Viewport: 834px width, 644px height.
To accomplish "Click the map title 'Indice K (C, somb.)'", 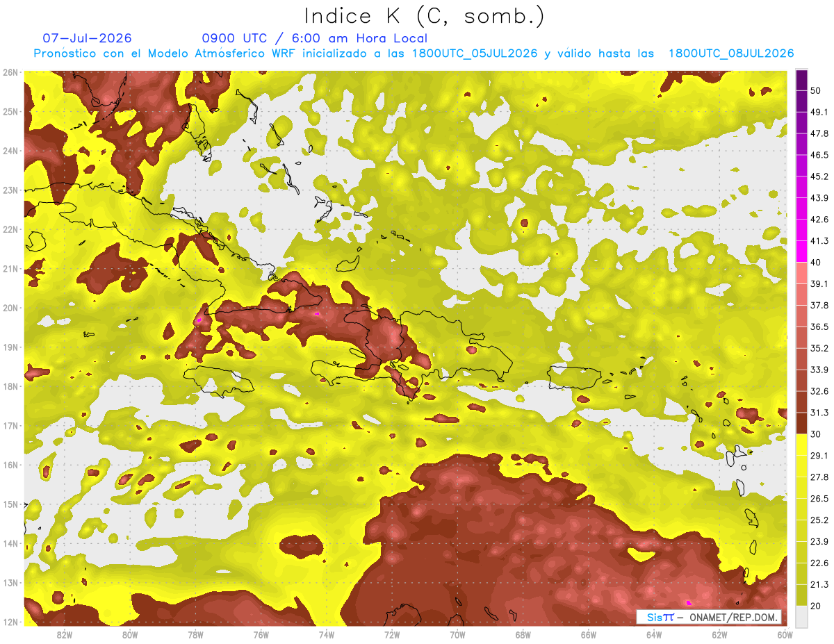I will coord(424,16).
